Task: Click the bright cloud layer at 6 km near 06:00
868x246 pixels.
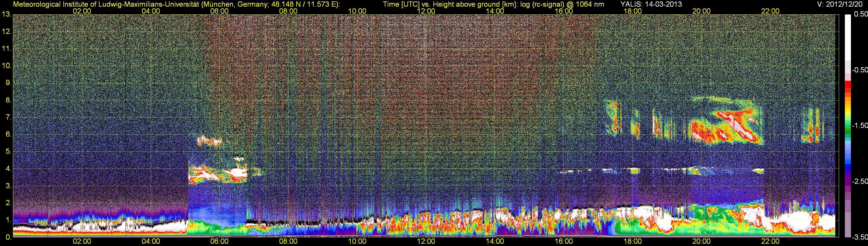Action: (209, 140)
